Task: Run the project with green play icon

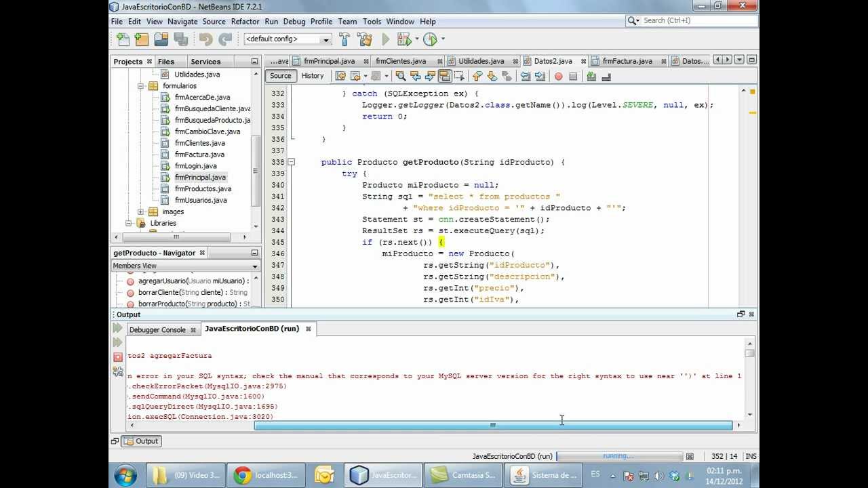Action: [386, 39]
